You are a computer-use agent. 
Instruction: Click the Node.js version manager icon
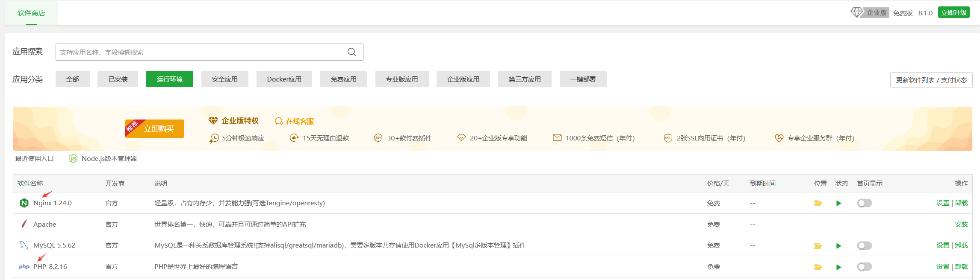point(73,159)
